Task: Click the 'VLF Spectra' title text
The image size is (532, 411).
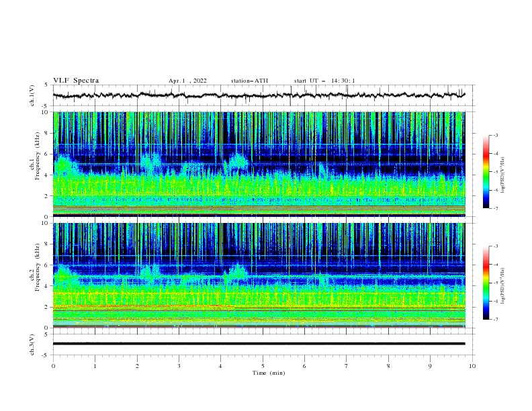Action: click(76, 81)
